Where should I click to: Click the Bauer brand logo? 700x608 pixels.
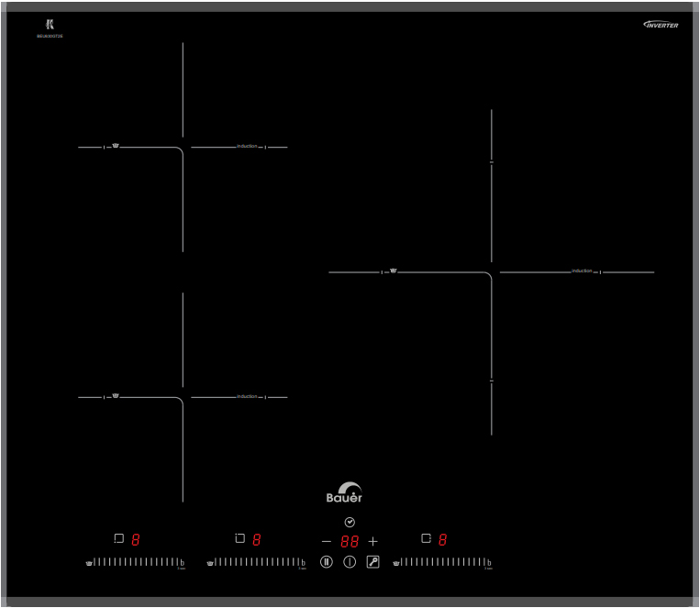point(344,492)
